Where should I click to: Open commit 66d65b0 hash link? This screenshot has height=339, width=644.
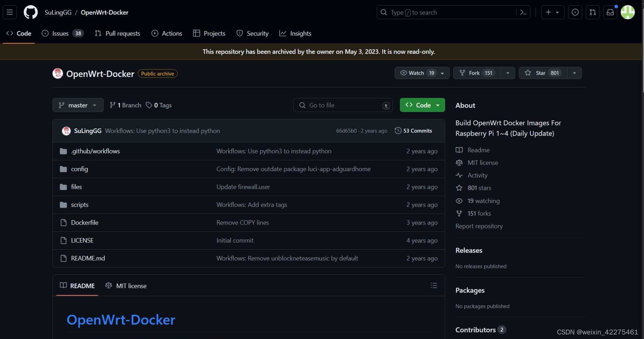point(346,131)
